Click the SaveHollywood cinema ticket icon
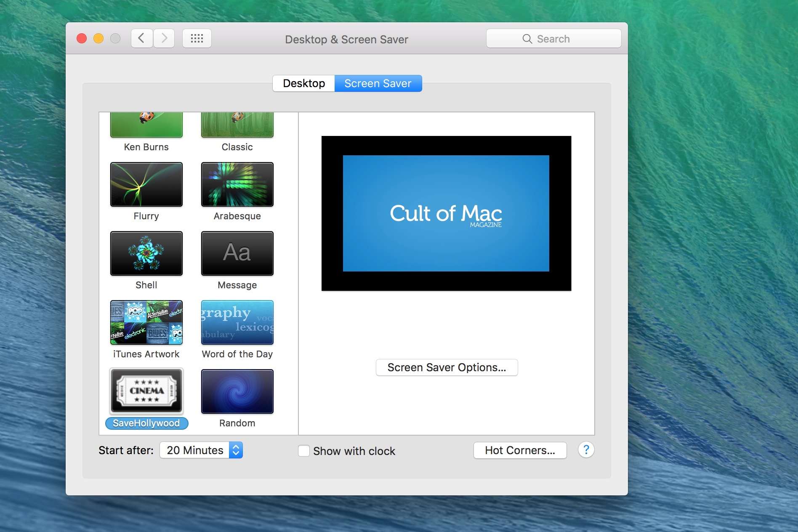This screenshot has width=798, height=532. point(146,391)
